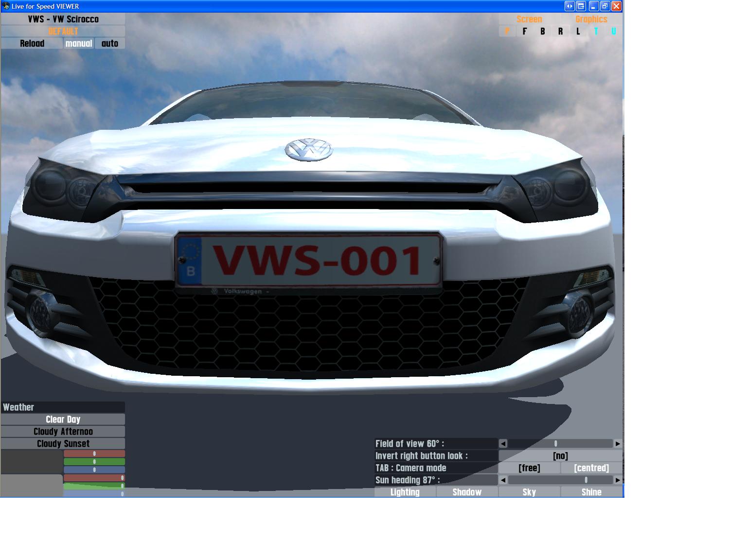Image resolution: width=747 pixels, height=560 pixels.
Task: Select the cyan U view button
Action: click(x=614, y=31)
